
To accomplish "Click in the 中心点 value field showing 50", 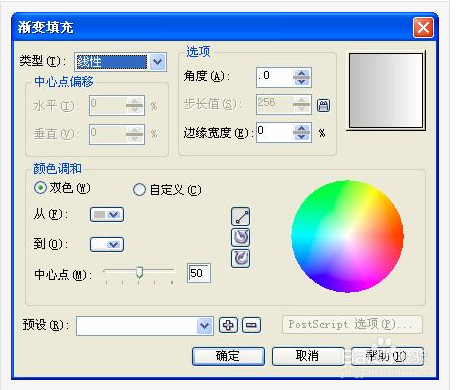I will [x=199, y=273].
